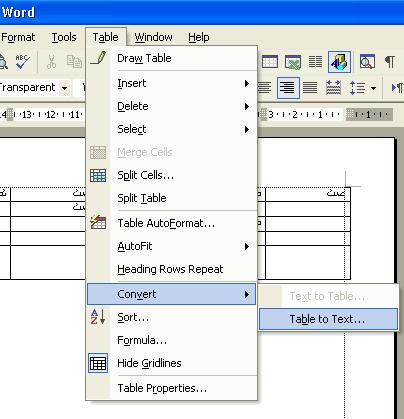Click the Center alignment icon
The image size is (404, 419).
pos(265,88)
